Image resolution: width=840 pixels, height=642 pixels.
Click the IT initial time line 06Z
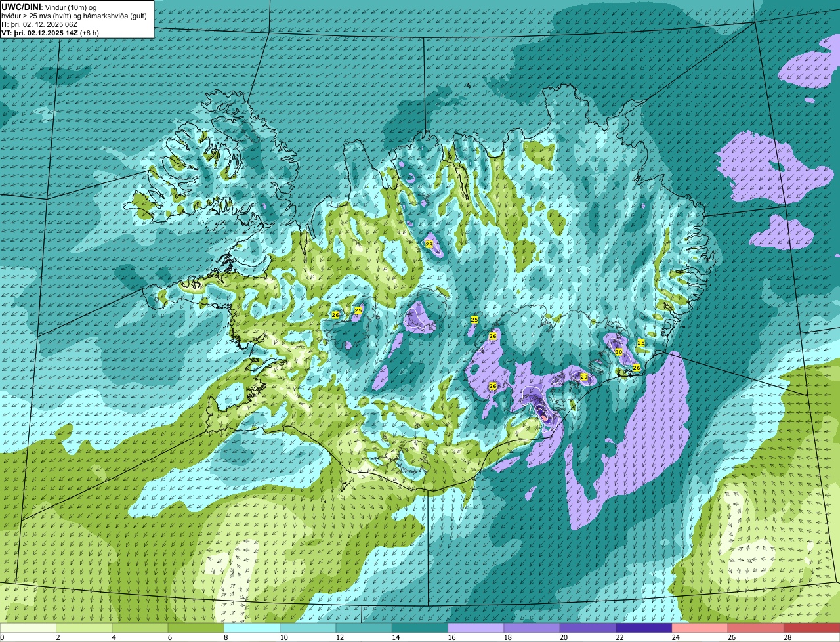(x=39, y=24)
